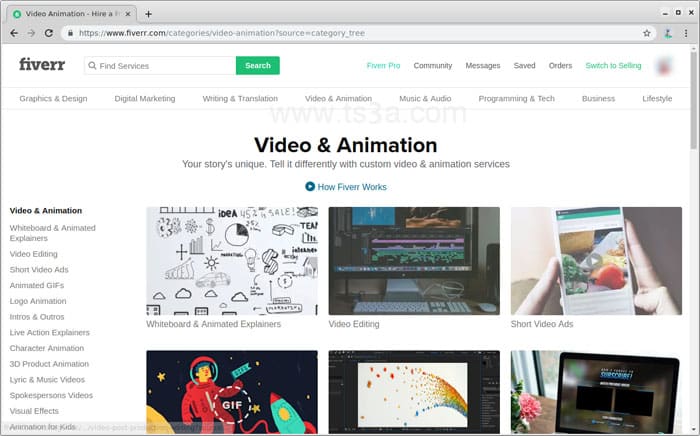700x436 pixels.
Task: Select the Video Animation browser tab
Action: point(71,14)
